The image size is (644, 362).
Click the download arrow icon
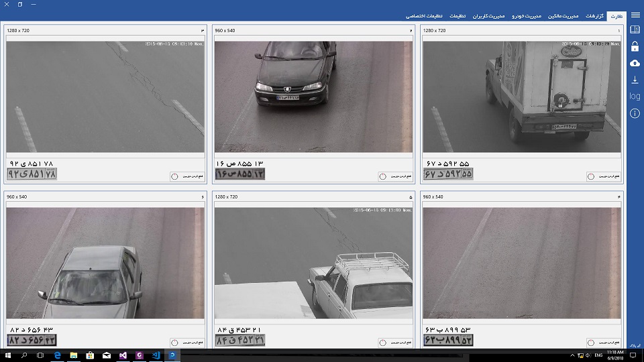(x=635, y=80)
